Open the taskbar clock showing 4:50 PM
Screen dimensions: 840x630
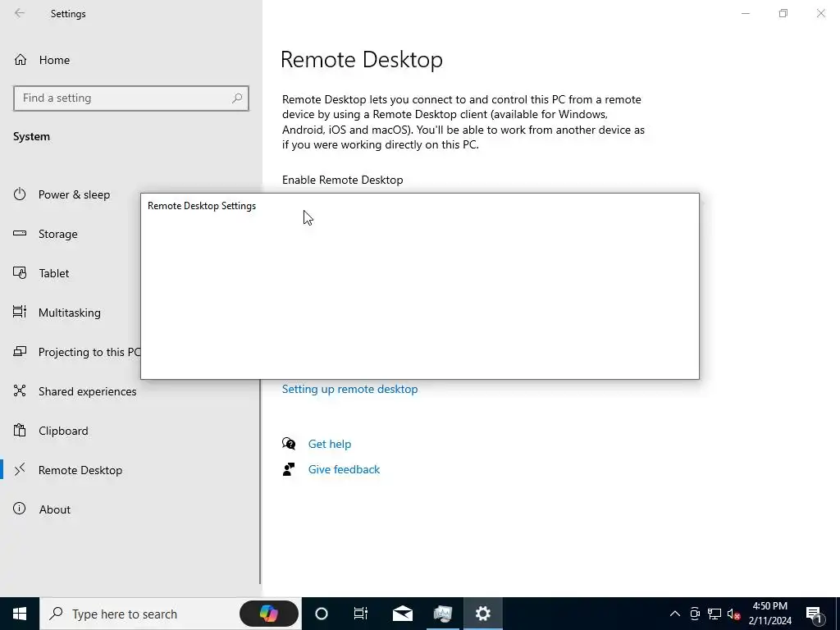point(769,614)
